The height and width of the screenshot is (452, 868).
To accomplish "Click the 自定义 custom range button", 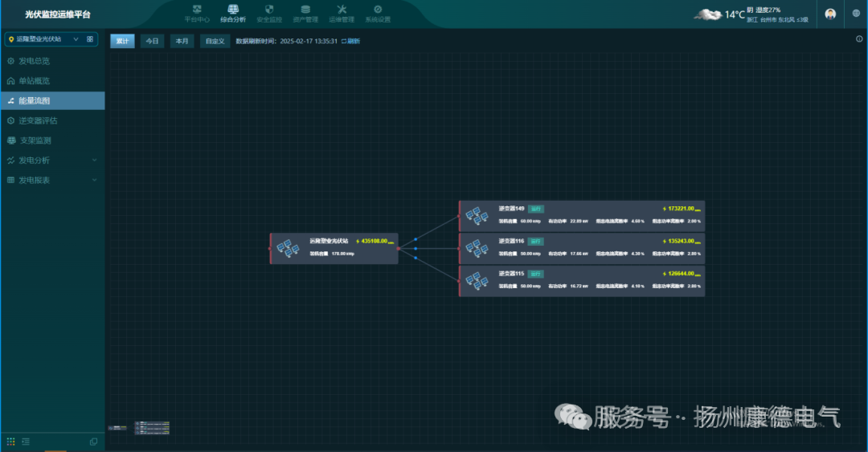I will click(215, 41).
